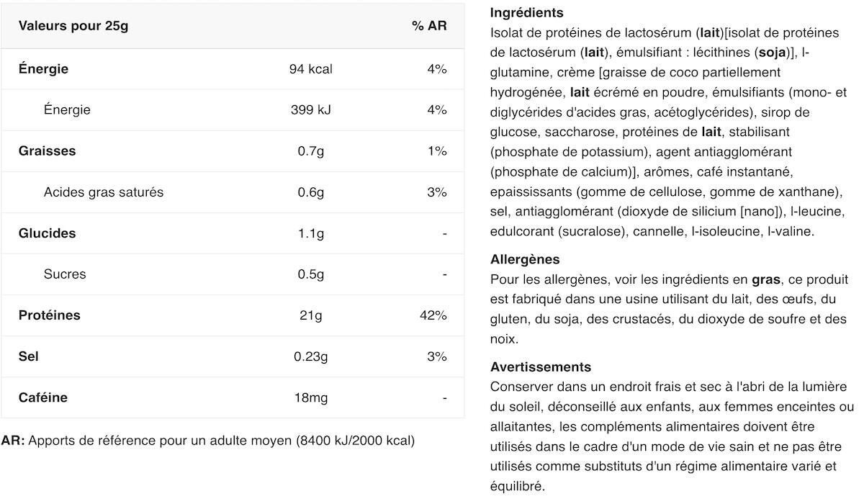Select the "Caféine" row label

pyautogui.click(x=43, y=397)
